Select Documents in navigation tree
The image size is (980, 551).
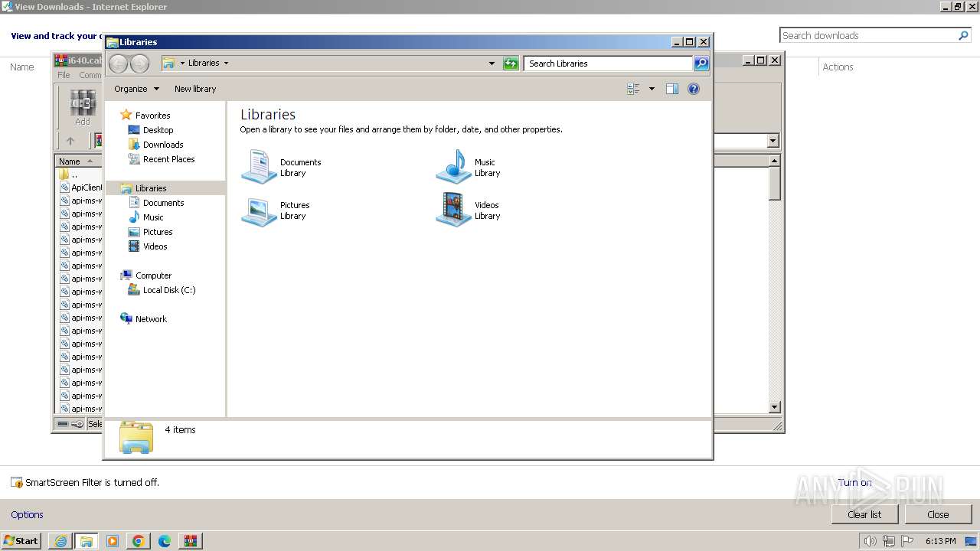[x=163, y=203]
